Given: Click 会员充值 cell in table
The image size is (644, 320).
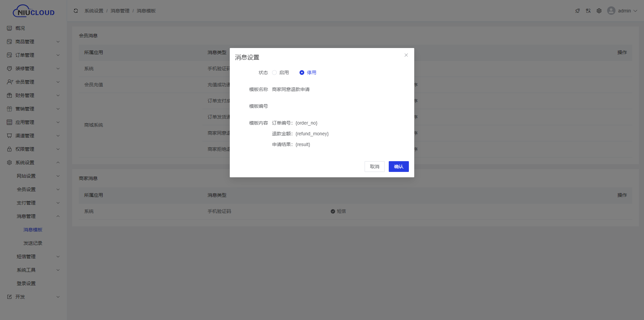Looking at the screenshot, I should (94, 85).
